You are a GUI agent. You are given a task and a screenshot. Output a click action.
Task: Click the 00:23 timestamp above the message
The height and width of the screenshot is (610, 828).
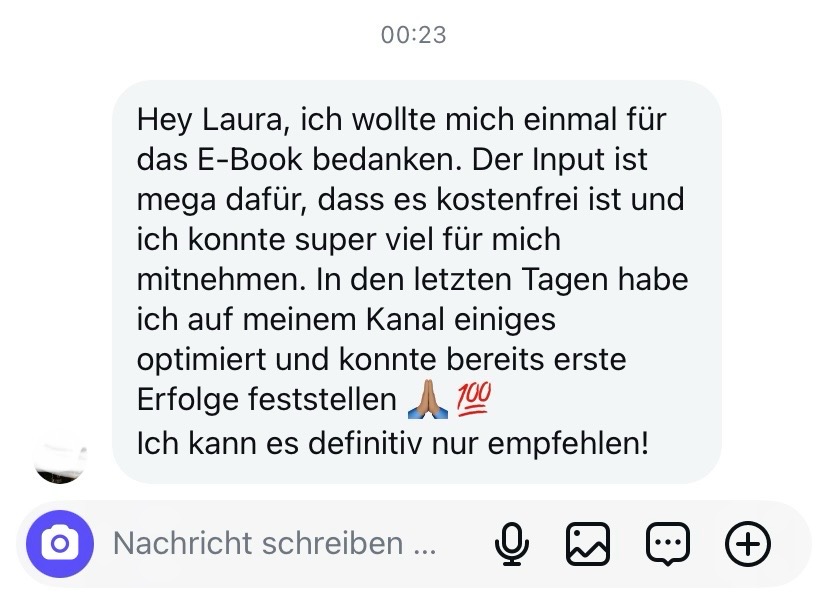point(413,35)
